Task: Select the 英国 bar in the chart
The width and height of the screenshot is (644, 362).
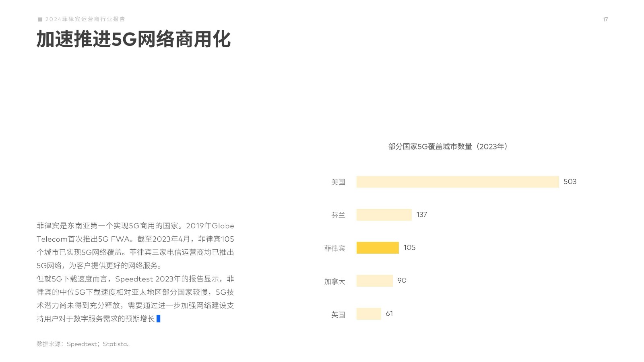Action: [369, 314]
